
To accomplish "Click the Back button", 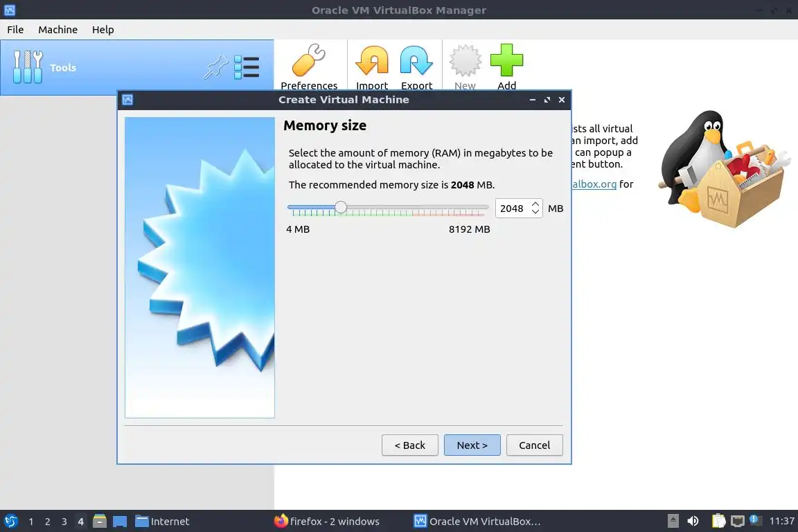I will [409, 445].
